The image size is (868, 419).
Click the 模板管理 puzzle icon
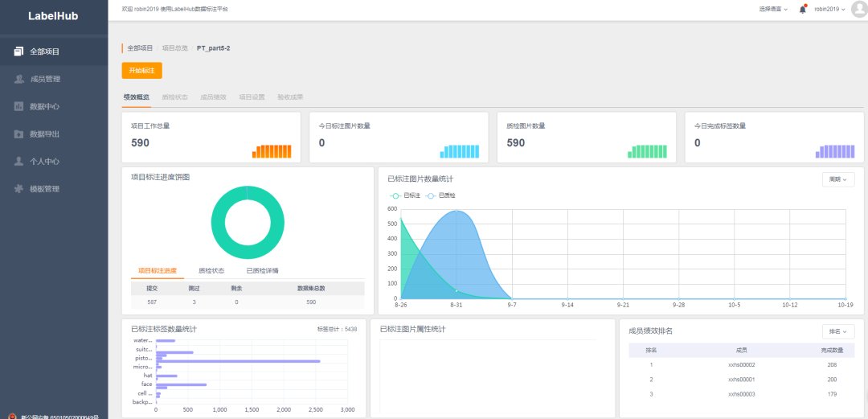18,189
